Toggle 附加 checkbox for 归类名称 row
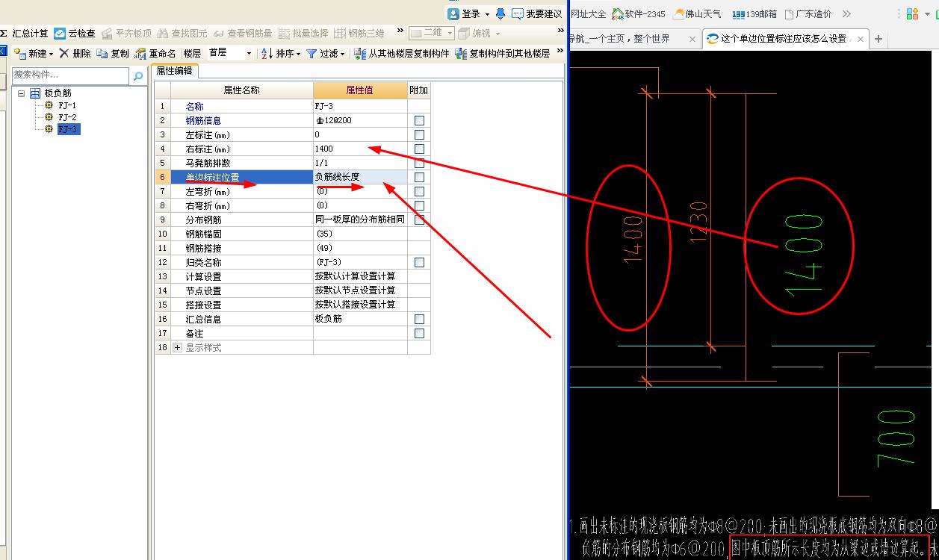Image resolution: width=939 pixels, height=560 pixels. 419,262
